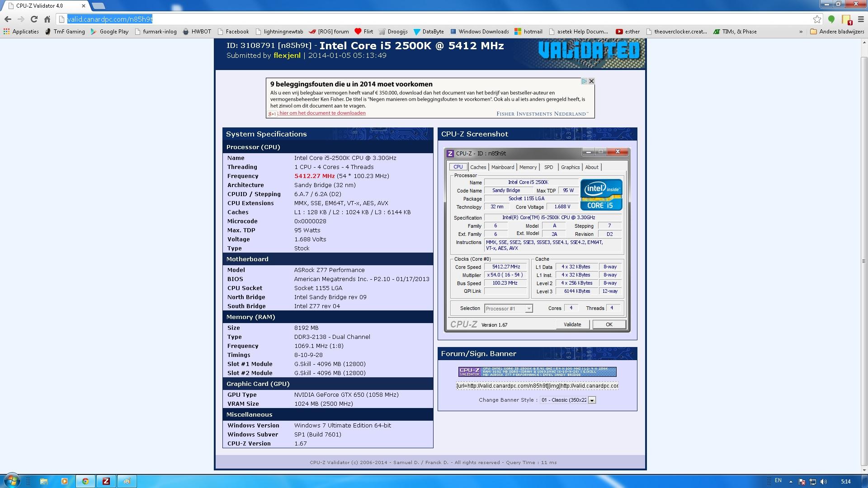Image resolution: width=868 pixels, height=488 pixels.
Task: Switch to the Graphics tab in CPU-Z
Action: pyautogui.click(x=570, y=167)
